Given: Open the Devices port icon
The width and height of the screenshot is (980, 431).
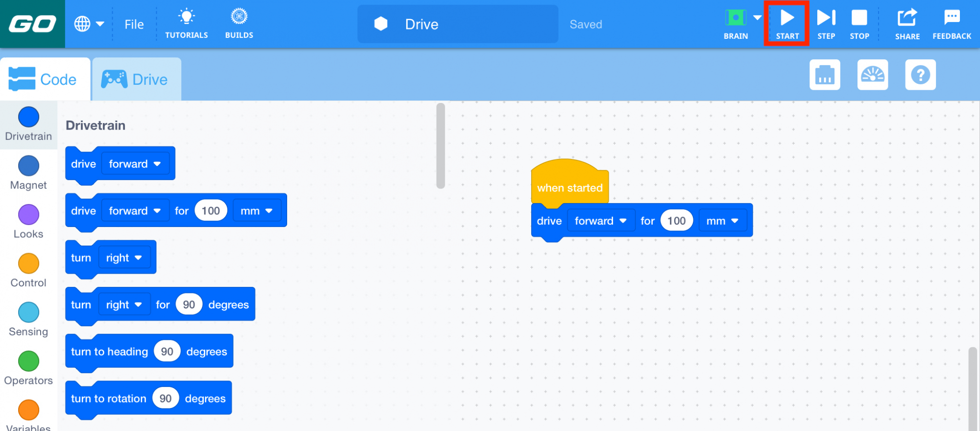Looking at the screenshot, I should [x=825, y=75].
